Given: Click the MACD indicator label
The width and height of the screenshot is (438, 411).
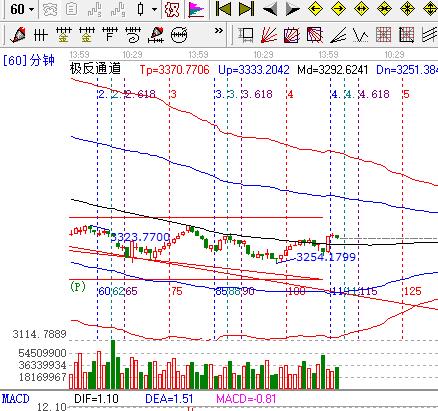Looking at the screenshot, I should 16,399.
